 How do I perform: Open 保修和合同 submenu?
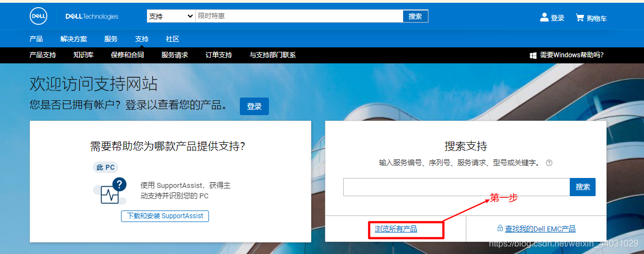pyautogui.click(x=128, y=55)
